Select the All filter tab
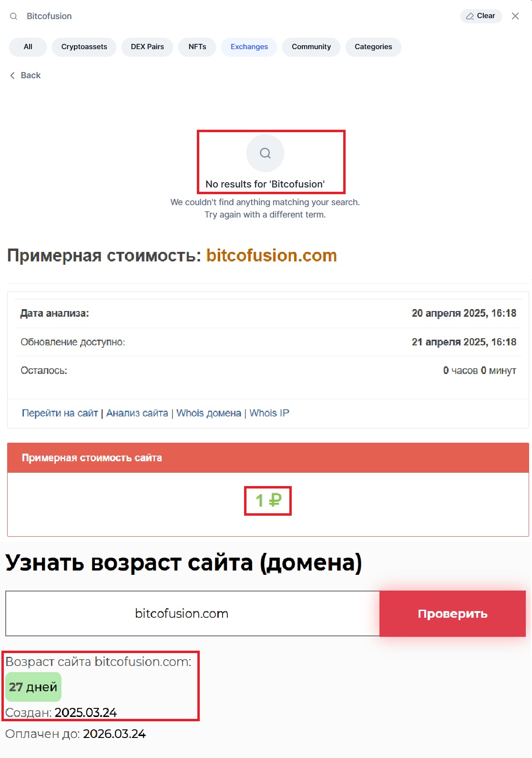Image resolution: width=532 pixels, height=758 pixels. (28, 47)
